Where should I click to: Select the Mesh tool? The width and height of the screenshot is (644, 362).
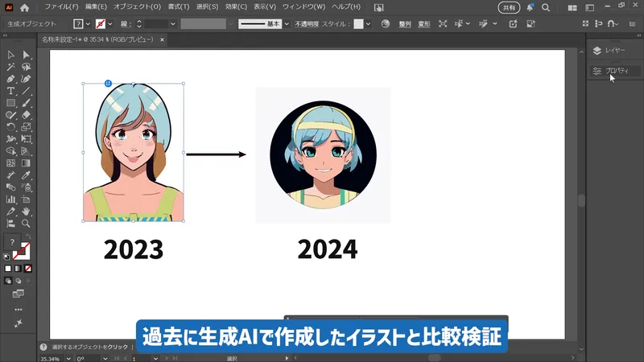pos(11,163)
